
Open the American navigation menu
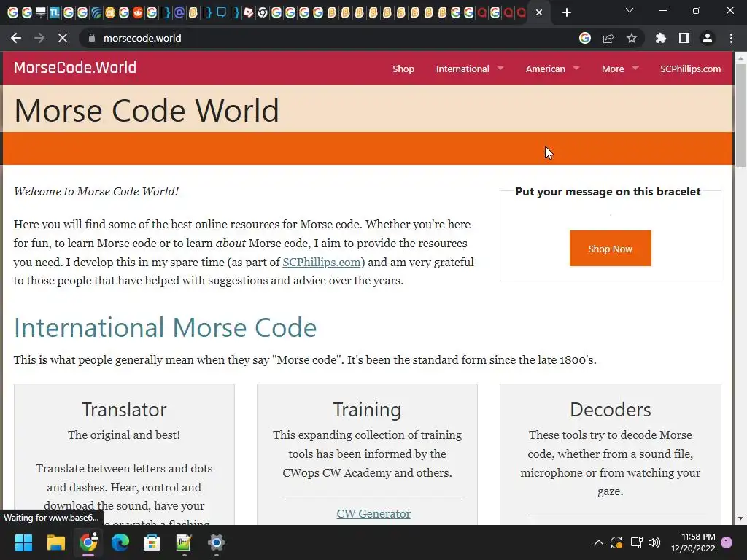tap(545, 69)
